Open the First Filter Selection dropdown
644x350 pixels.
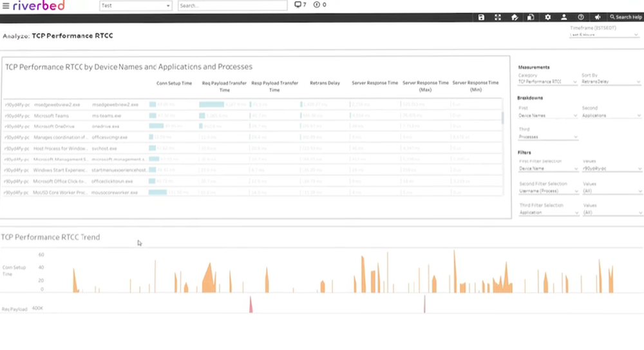point(549,169)
